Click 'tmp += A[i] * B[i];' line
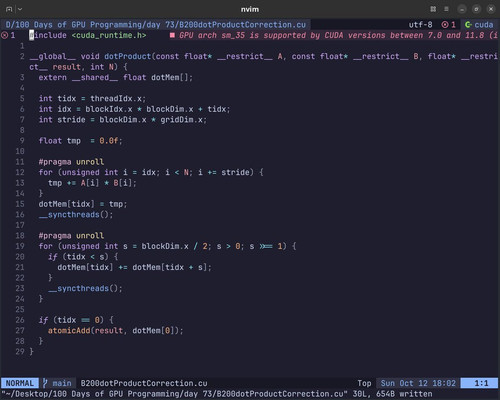Image resolution: width=500 pixels, height=400 pixels. [x=92, y=183]
